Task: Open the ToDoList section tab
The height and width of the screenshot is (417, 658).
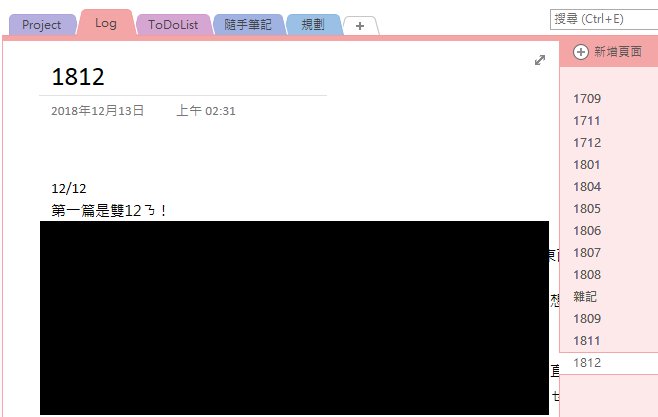Action: [173, 25]
